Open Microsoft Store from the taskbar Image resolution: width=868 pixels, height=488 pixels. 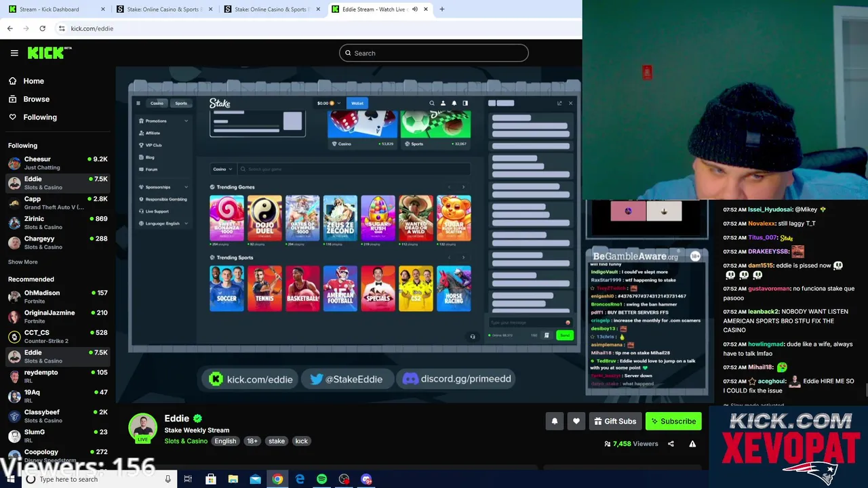211,479
